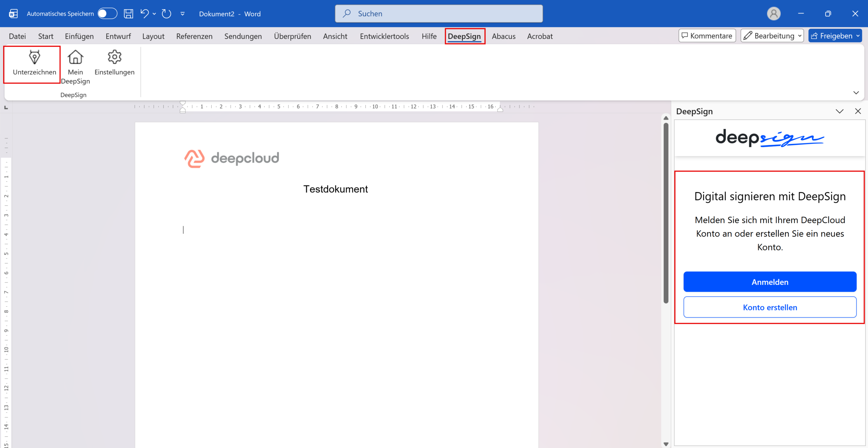Switch to the Einfügen tab
868x448 pixels.
[79, 36]
